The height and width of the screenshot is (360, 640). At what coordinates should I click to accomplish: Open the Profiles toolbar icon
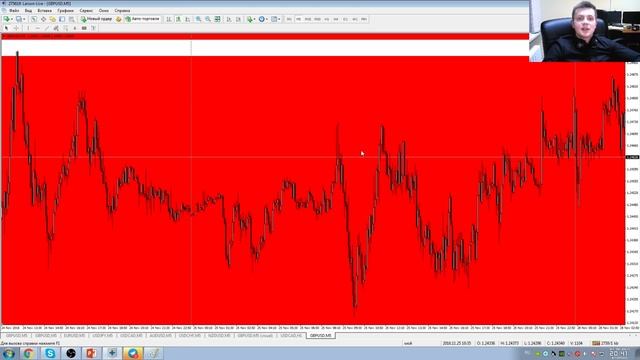(x=19, y=19)
